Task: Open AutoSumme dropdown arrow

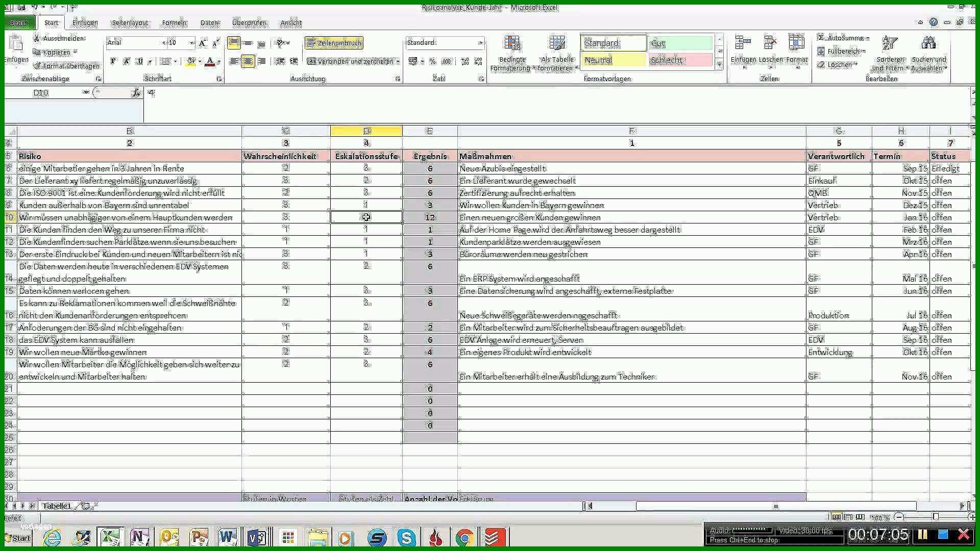Action: 867,38
